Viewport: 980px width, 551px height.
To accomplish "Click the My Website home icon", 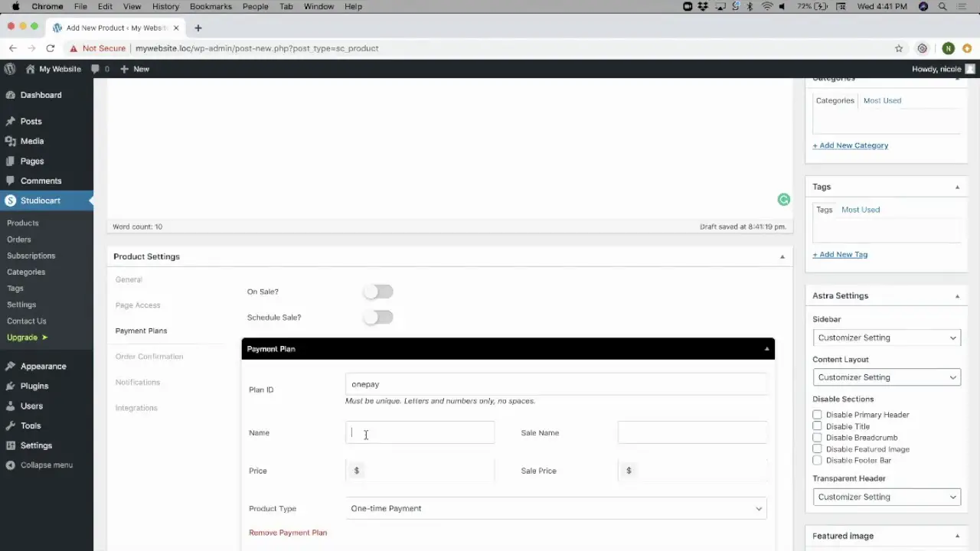I will pyautogui.click(x=30, y=69).
